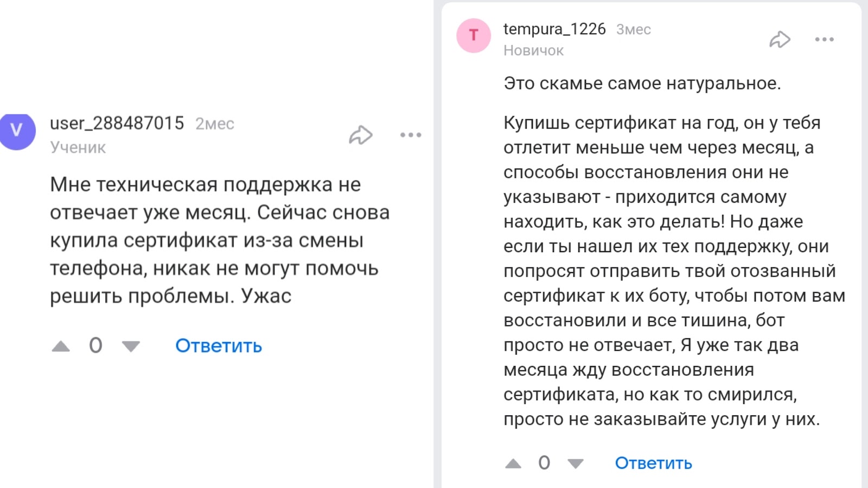This screenshot has width=868, height=488.
Task: Click the upvote arrow on the left comment
Action: pos(62,345)
